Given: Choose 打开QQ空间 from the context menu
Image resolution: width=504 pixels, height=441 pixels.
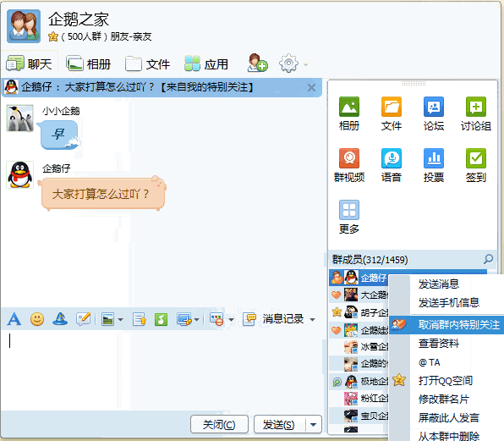Looking at the screenshot, I should point(446,381).
